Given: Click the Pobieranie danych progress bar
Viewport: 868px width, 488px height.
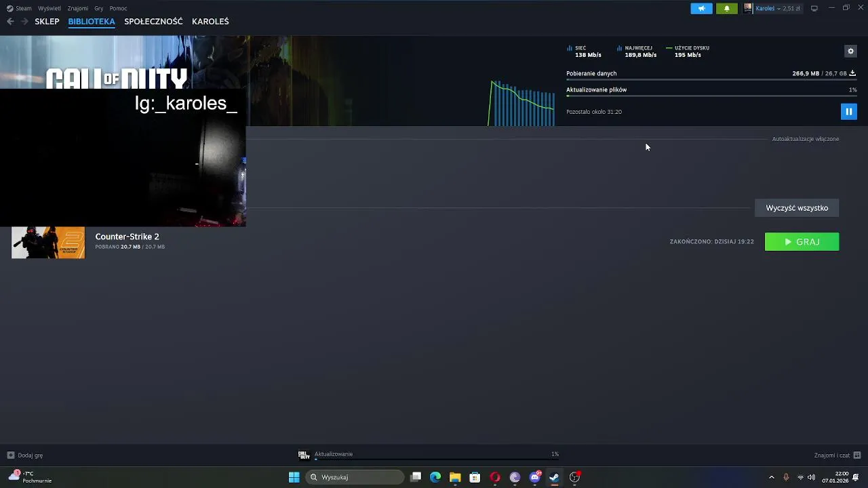Looking at the screenshot, I should [x=711, y=80].
